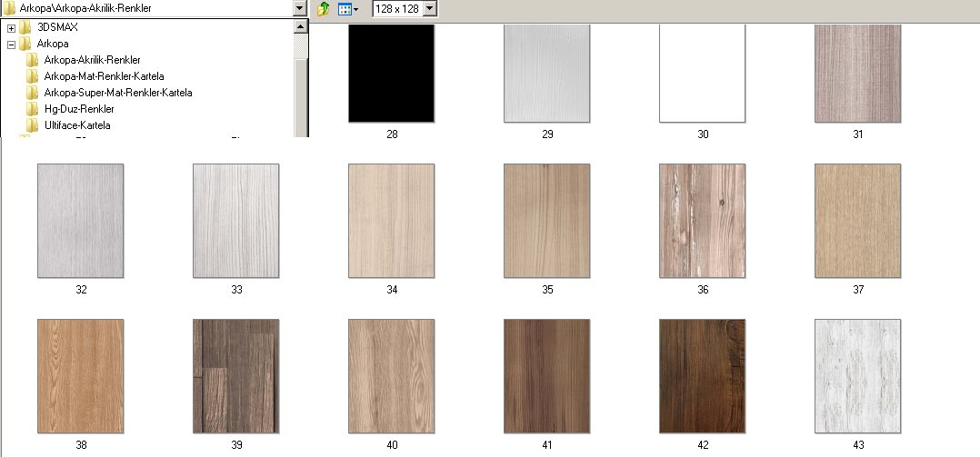
Task: Click the 3DSMAX folder icon
Action: 25,27
